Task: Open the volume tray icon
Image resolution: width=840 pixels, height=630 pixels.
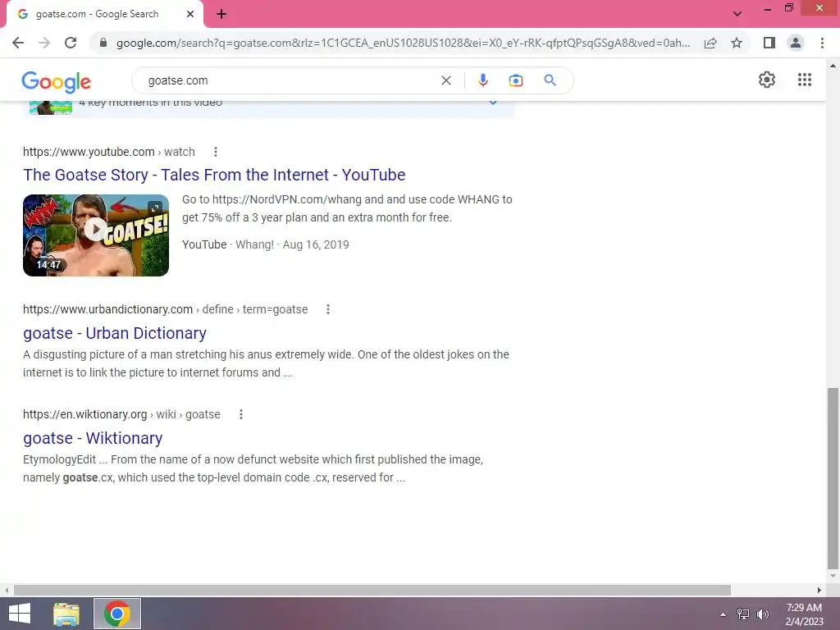Action: click(763, 614)
